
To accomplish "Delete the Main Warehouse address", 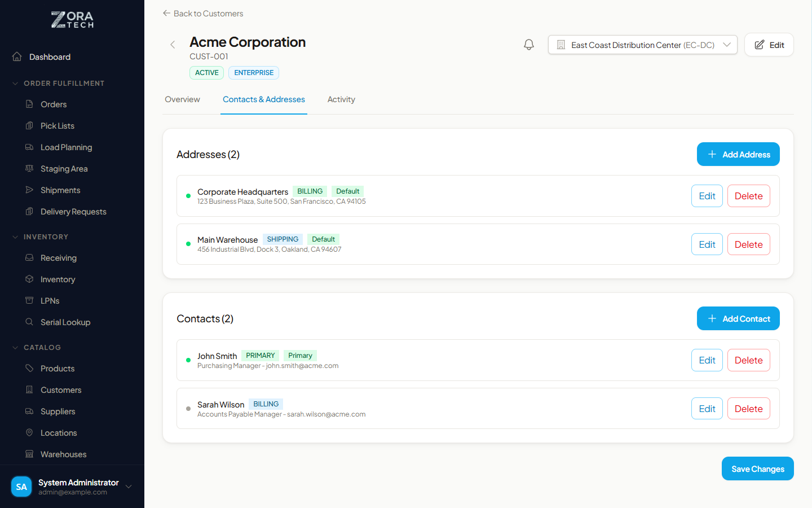I will point(749,244).
